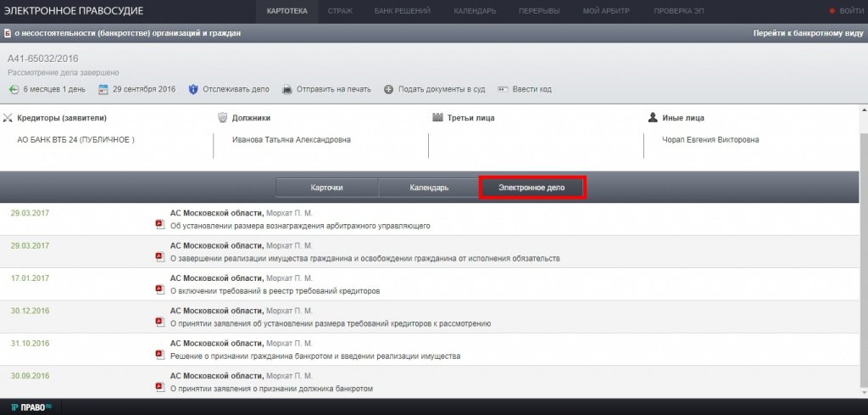
Task: Open PDF icon for the 31.10.2016 decision
Action: 159,356
